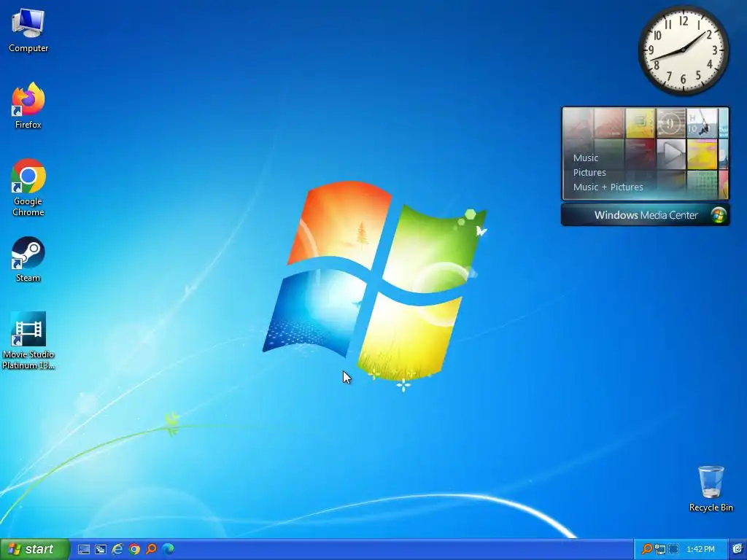Click the play thumbnail in Media Center gadget
Viewport: 747px width, 560px height.
point(671,154)
